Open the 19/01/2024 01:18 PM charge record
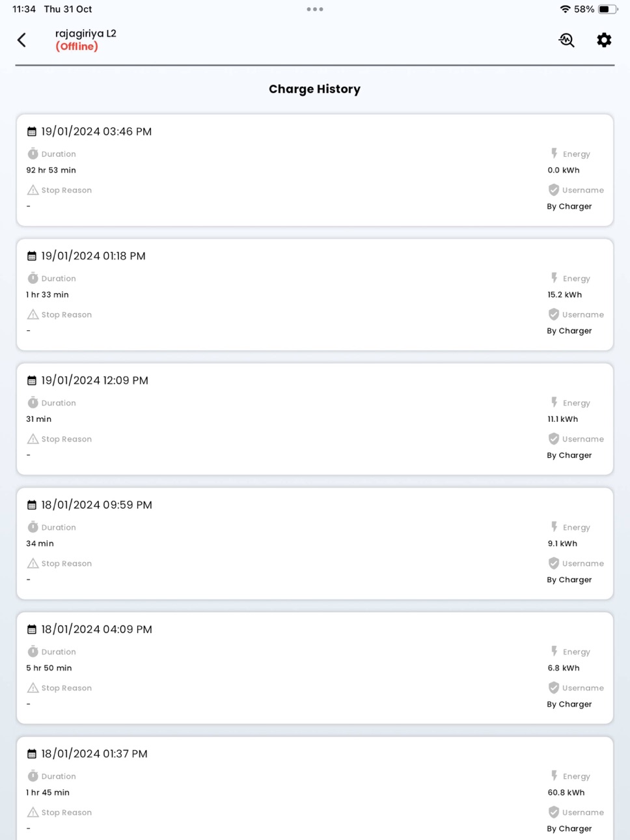 (x=315, y=294)
